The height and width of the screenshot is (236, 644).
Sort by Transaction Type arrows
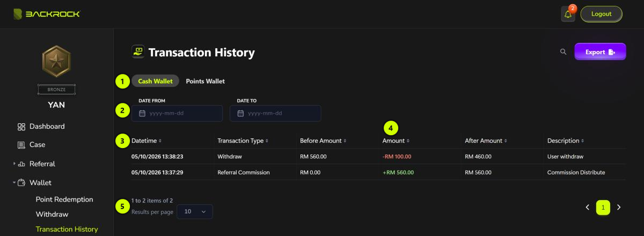[267, 141]
